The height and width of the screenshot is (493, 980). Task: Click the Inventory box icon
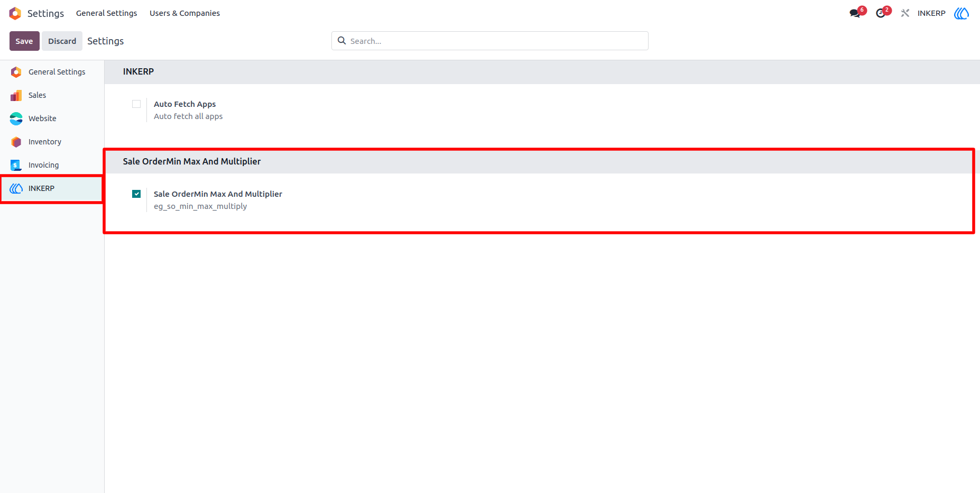tap(16, 142)
